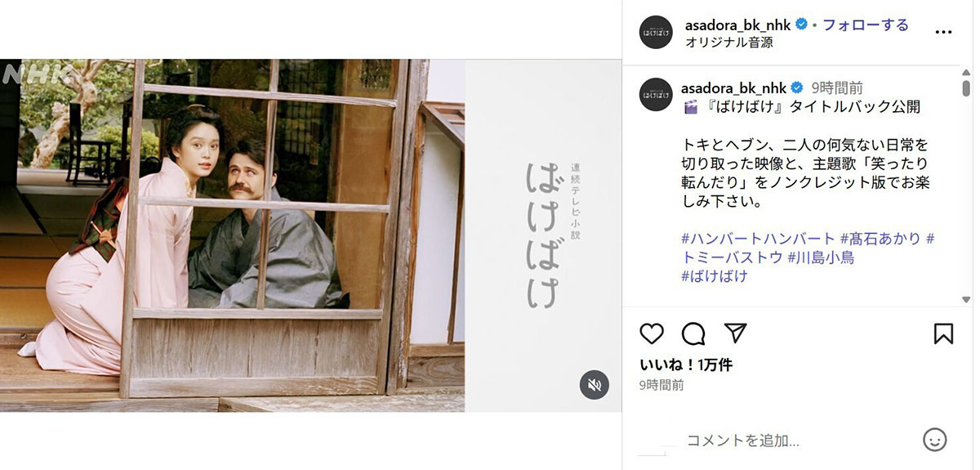Open hashtag #ばけばけ

(715, 276)
